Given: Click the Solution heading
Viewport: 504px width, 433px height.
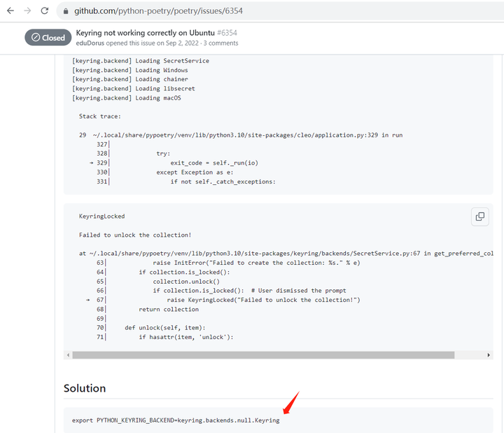Looking at the screenshot, I should click(x=85, y=388).
